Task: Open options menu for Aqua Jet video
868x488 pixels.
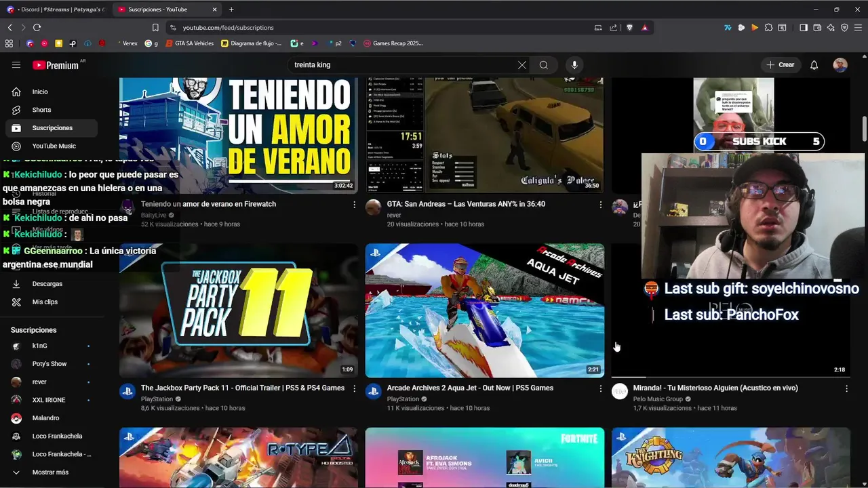Action: [x=600, y=388]
